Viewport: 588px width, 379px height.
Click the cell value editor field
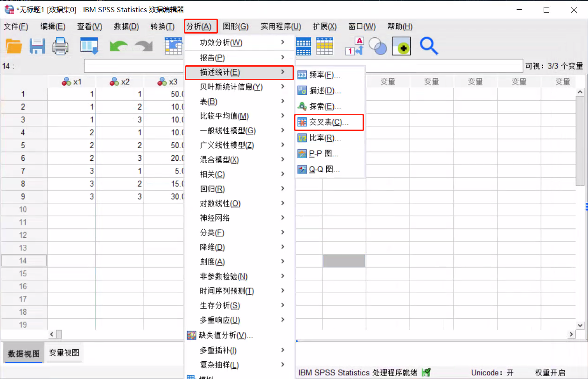point(303,66)
